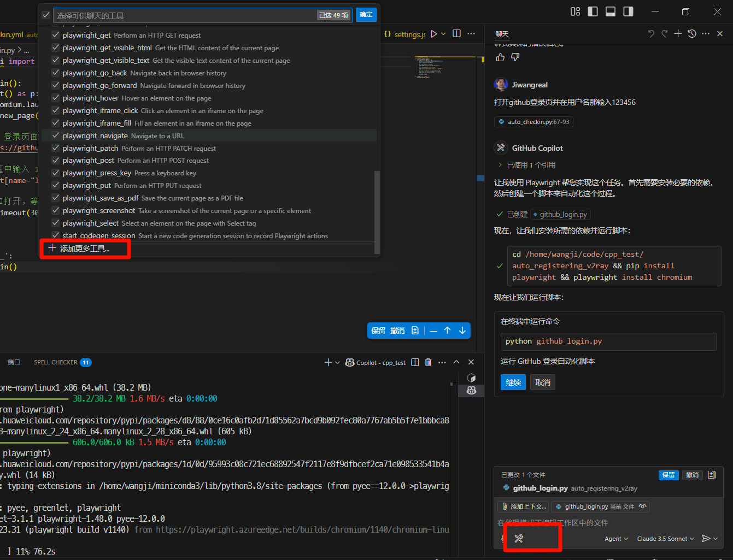Uncheck playwright_post tool
This screenshot has width=733, height=560.
pos(55,160)
